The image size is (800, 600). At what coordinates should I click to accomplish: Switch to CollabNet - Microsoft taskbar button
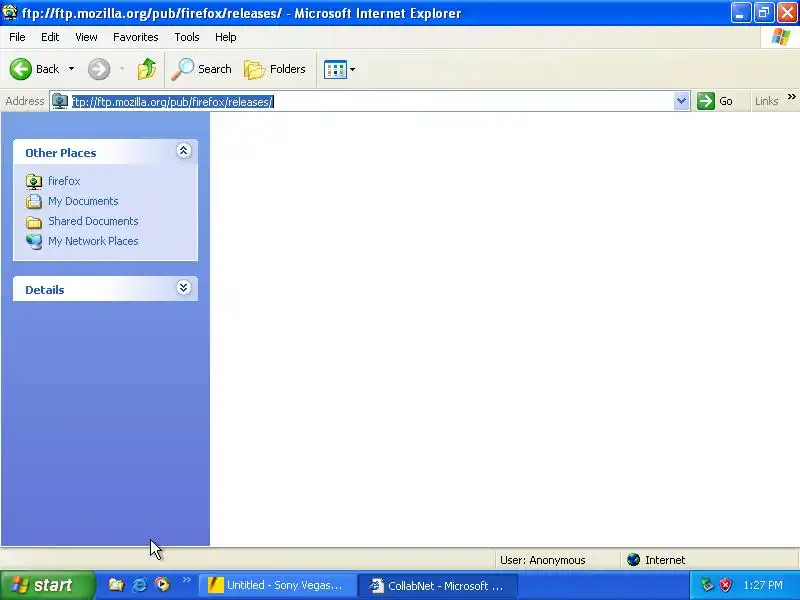click(x=439, y=585)
